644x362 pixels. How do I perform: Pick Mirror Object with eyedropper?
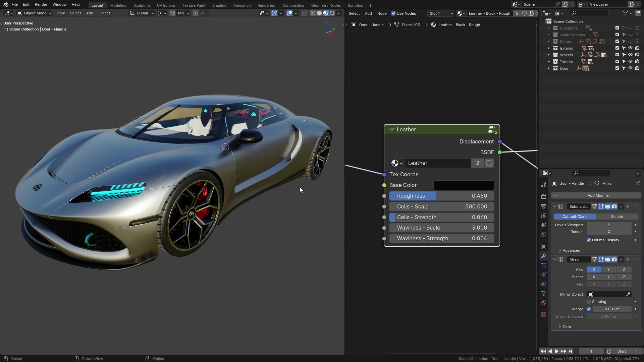[628, 294]
